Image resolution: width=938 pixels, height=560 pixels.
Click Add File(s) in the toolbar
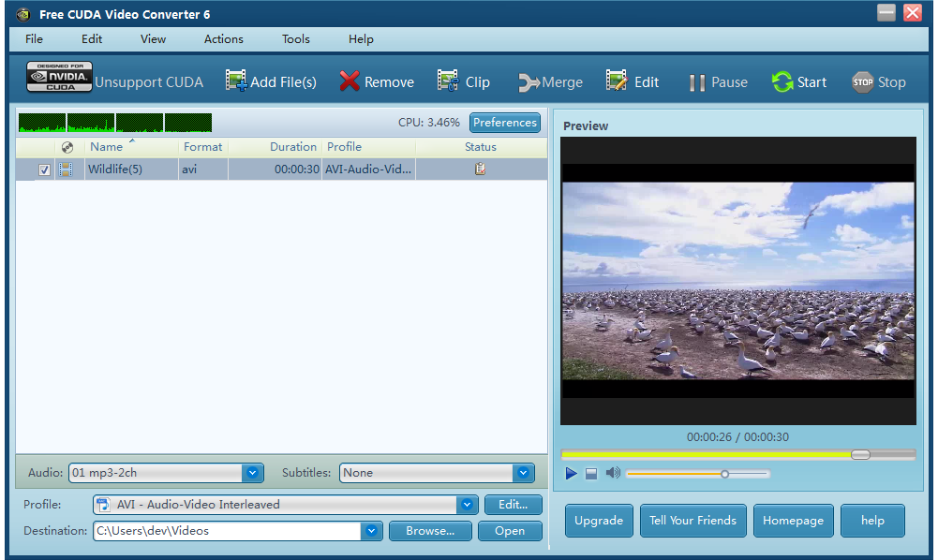click(x=271, y=81)
